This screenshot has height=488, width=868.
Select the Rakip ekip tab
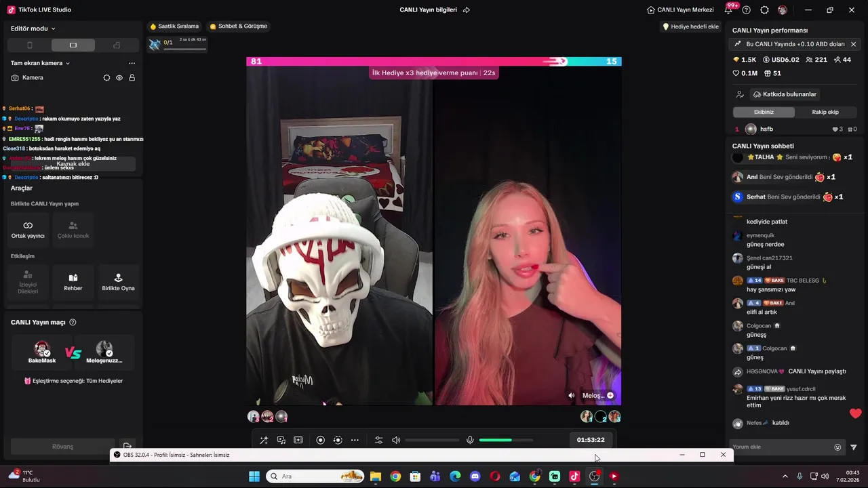825,112
